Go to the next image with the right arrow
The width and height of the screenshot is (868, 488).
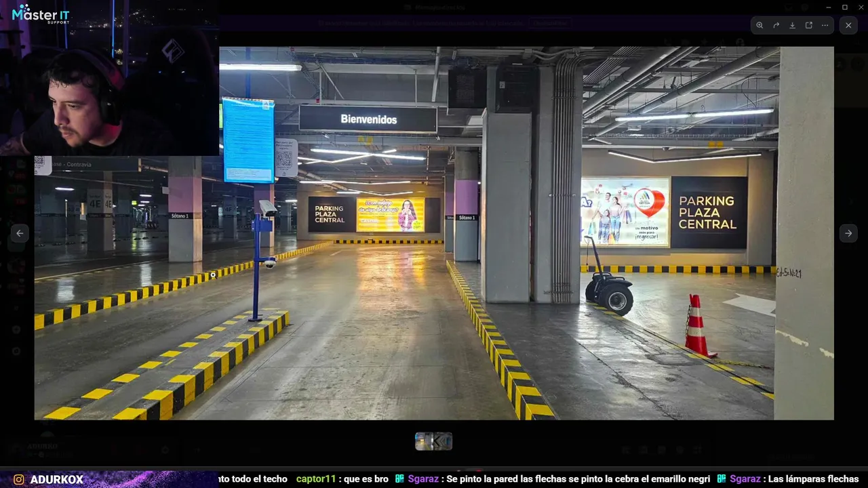pyautogui.click(x=848, y=233)
